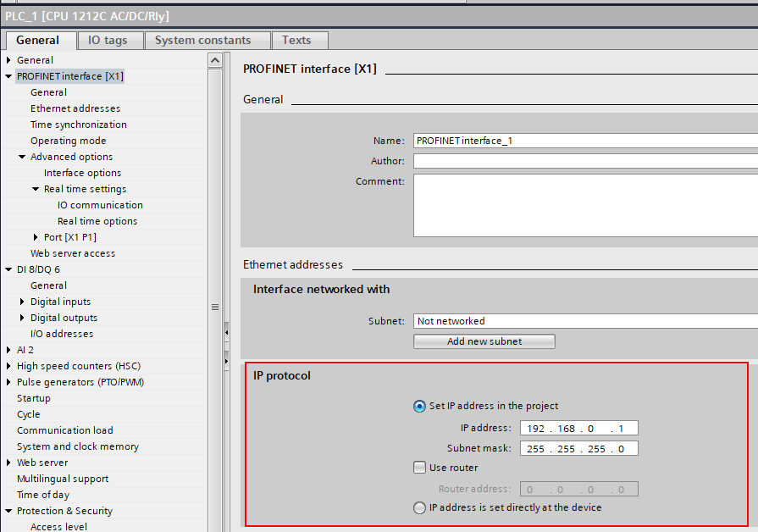The height and width of the screenshot is (532, 758).
Task: Open Time synchronization settings
Action: tap(78, 125)
